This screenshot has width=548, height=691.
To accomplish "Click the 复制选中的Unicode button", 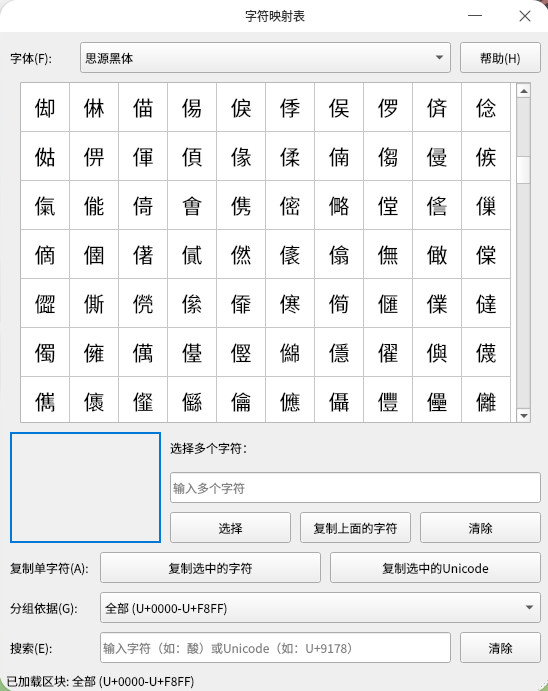I will (435, 568).
